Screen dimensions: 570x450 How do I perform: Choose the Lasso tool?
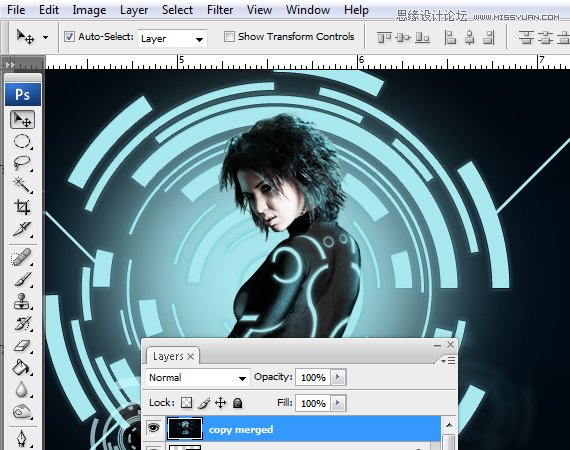pos(22,163)
